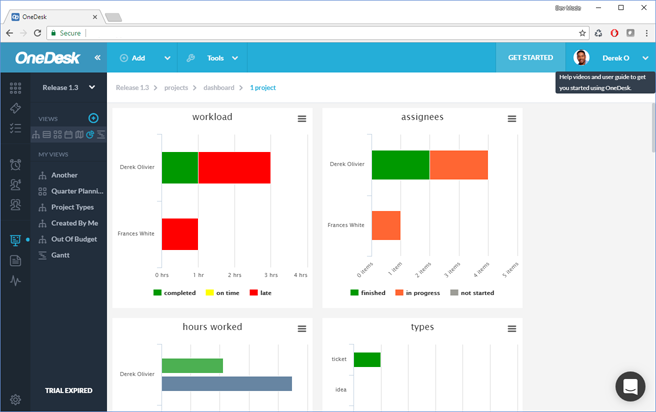Image resolution: width=656 pixels, height=412 pixels.
Task: Click the OneDesk logo
Action: pyautogui.click(x=47, y=58)
